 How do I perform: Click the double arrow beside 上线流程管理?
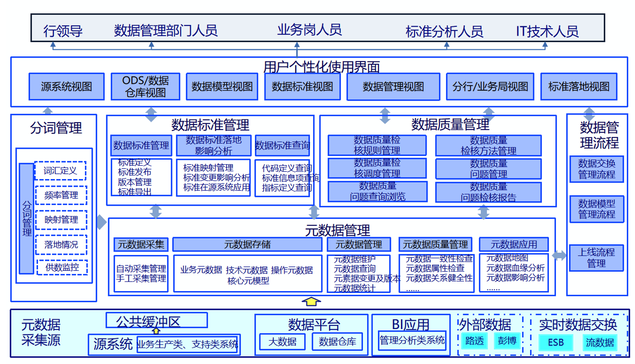559,256
